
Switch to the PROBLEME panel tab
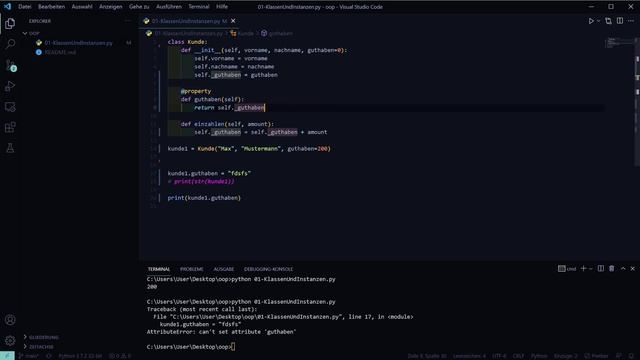(191, 269)
